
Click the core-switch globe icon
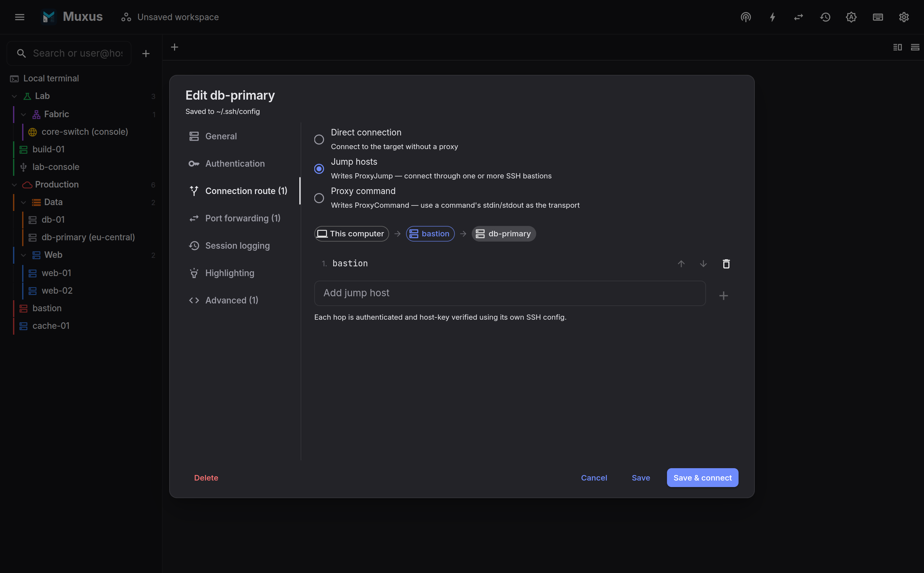pos(33,132)
